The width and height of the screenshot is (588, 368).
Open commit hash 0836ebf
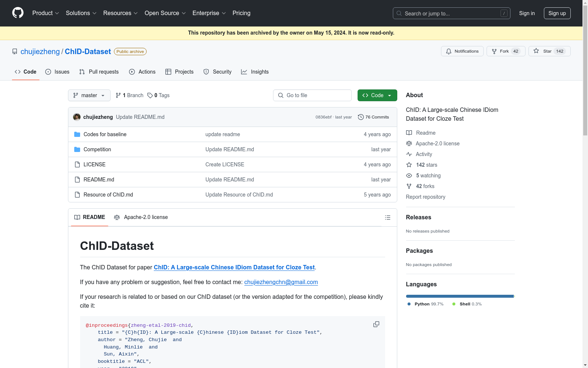click(323, 117)
